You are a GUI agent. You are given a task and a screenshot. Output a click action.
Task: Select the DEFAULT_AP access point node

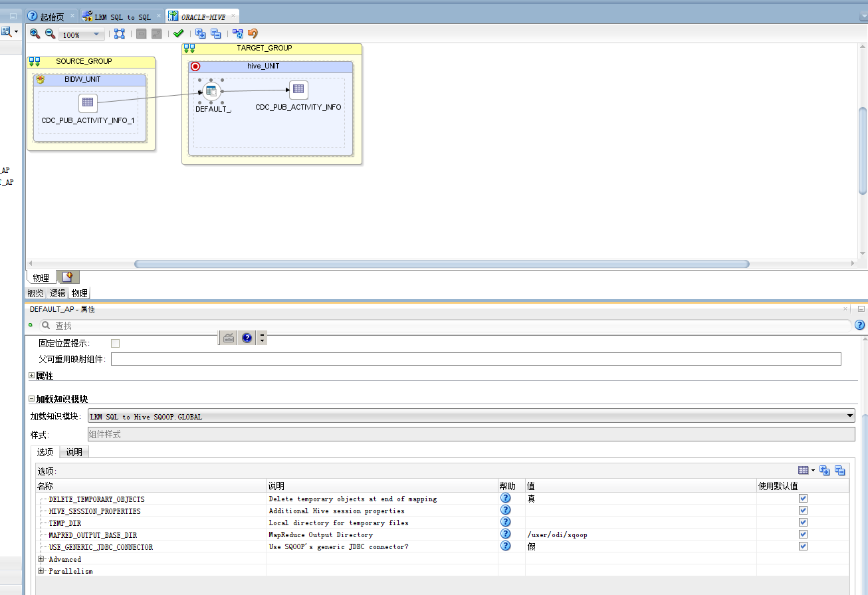(212, 91)
